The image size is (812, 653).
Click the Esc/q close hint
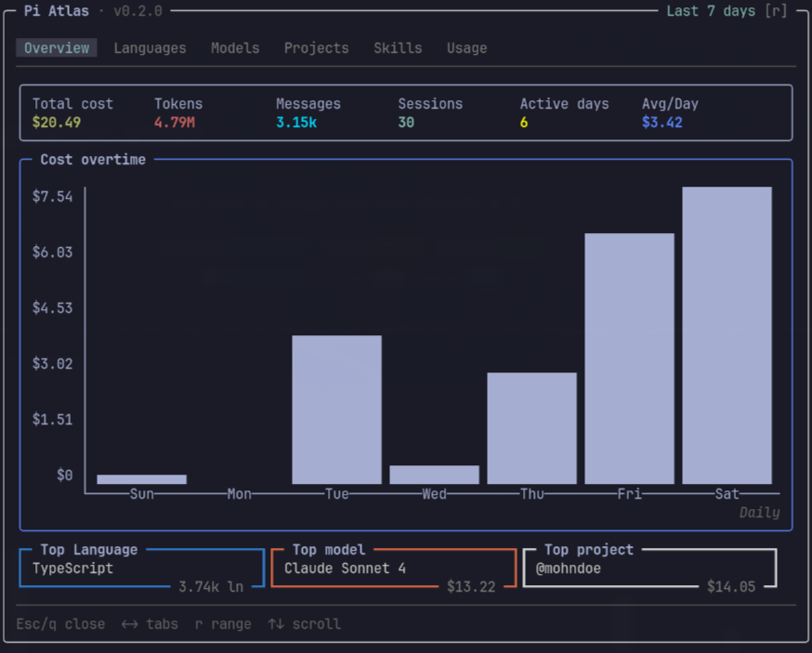pos(60,624)
